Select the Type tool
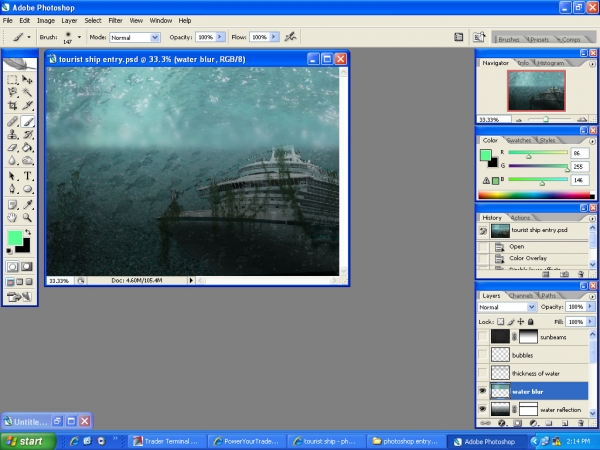 click(27, 176)
